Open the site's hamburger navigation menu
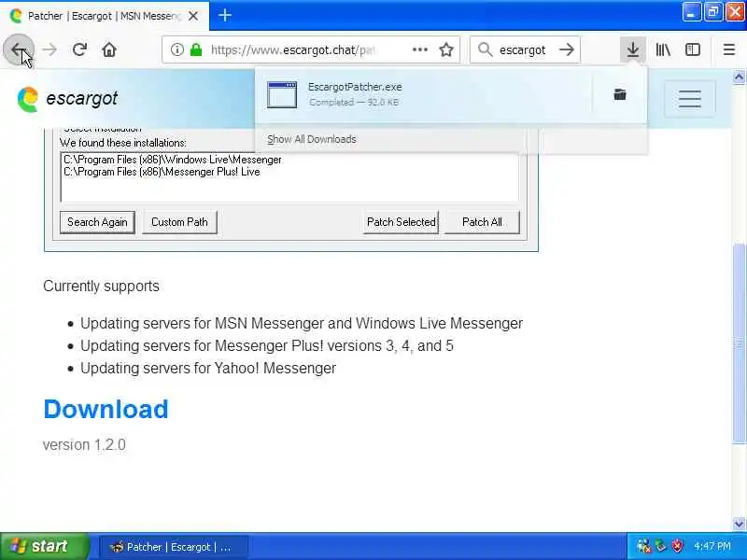 [689, 99]
